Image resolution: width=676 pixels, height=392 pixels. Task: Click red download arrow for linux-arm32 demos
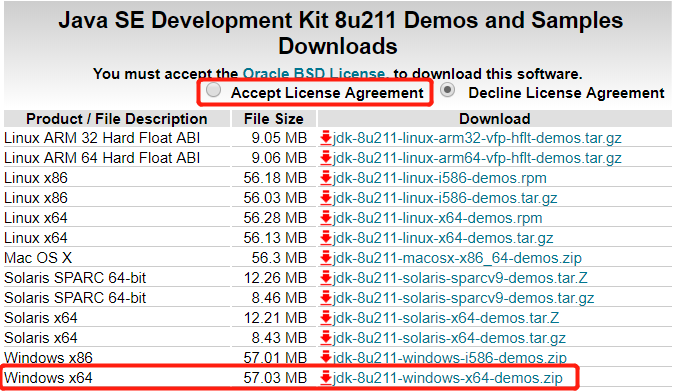(326, 138)
